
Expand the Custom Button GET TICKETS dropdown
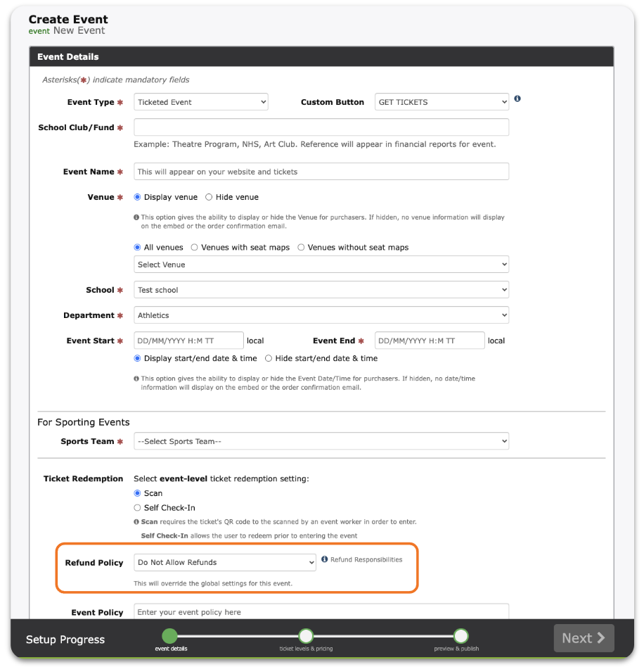pos(442,102)
